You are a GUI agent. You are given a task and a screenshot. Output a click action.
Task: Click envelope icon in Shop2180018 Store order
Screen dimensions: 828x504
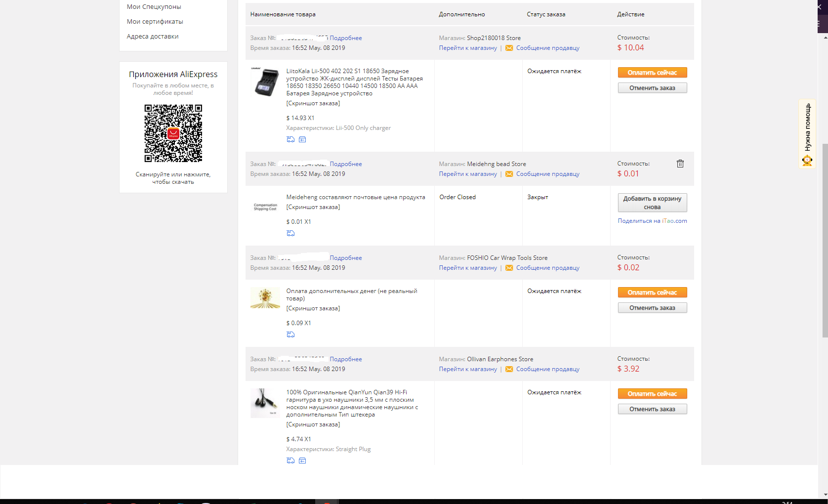[x=509, y=48]
